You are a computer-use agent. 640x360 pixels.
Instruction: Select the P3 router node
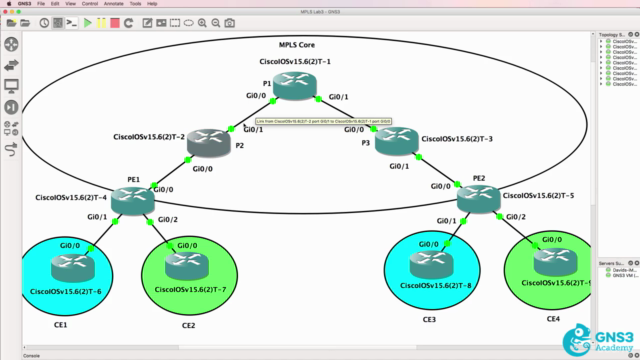[x=397, y=141]
